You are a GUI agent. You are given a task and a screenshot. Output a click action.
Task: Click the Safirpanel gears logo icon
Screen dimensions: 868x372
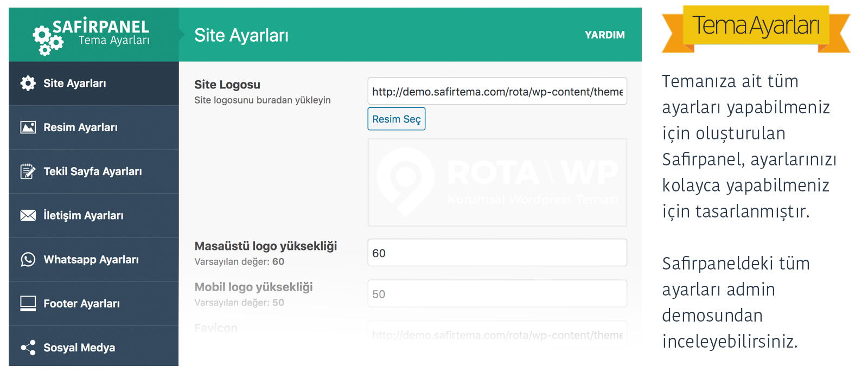pyautogui.click(x=47, y=40)
